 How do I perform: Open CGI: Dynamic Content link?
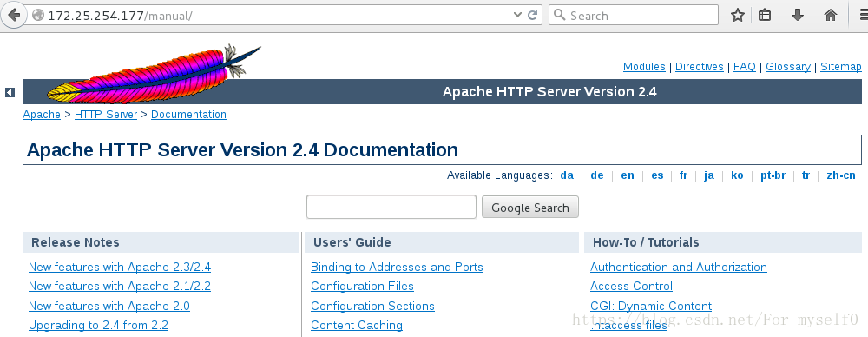click(x=651, y=306)
